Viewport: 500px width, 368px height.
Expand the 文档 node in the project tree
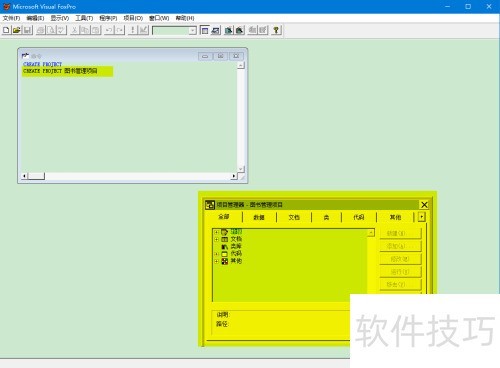[x=216, y=239]
